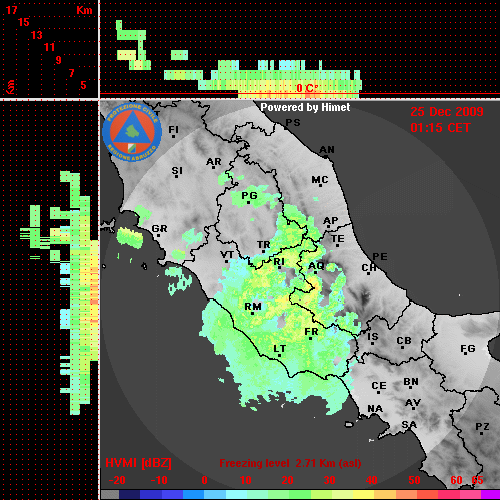Viewport: 500px width, 500px height.
Task: Click the '30' dBZ scale value
Action: pos(329,480)
